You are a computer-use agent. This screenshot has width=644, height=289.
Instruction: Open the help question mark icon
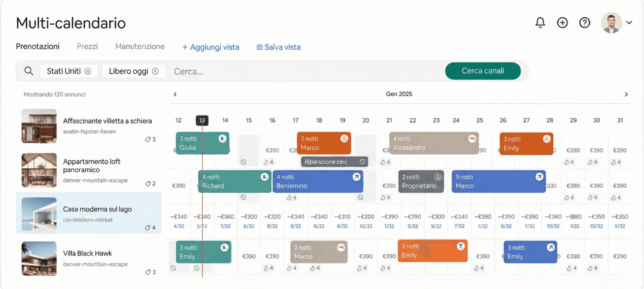[584, 23]
